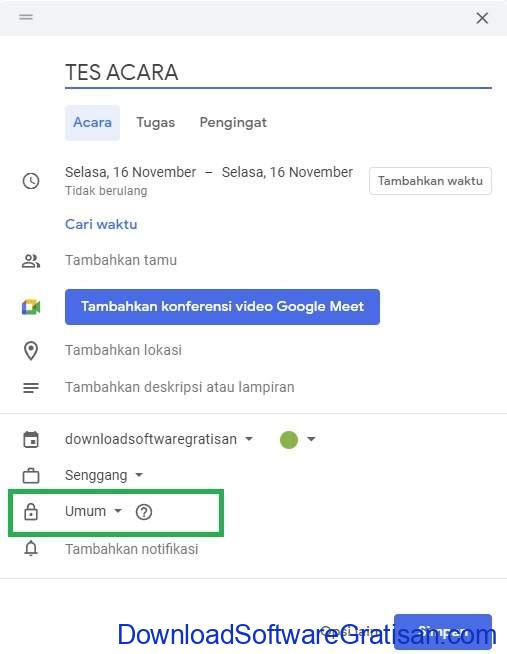Click the notification bell icon
The width and height of the screenshot is (507, 654).
pos(31,548)
